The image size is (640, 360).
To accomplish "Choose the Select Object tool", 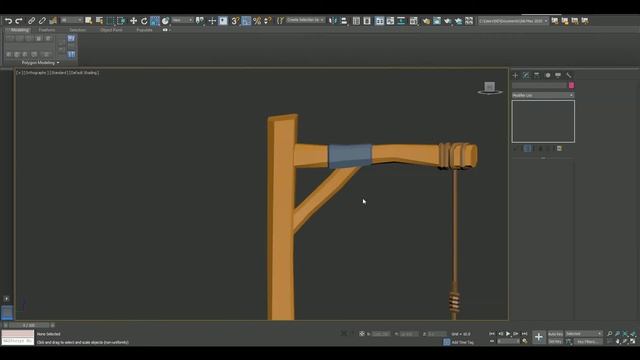I will click(x=88, y=20).
